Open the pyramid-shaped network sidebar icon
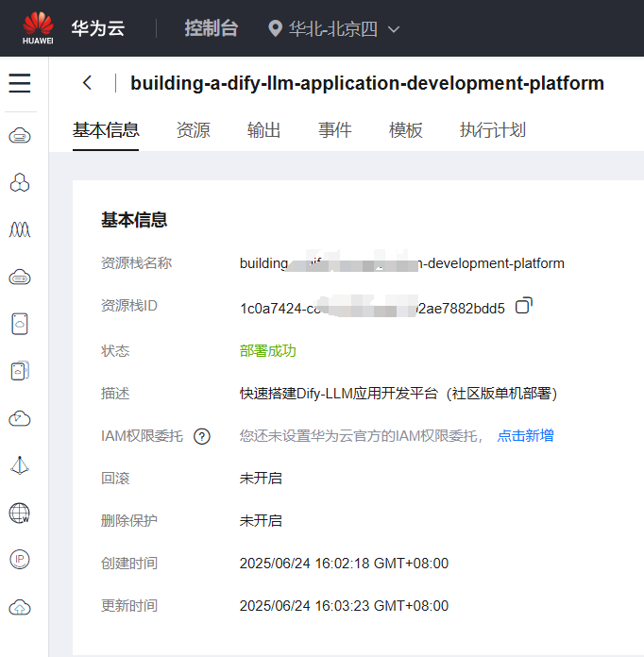Viewport: 644px width, 657px height. click(x=20, y=465)
